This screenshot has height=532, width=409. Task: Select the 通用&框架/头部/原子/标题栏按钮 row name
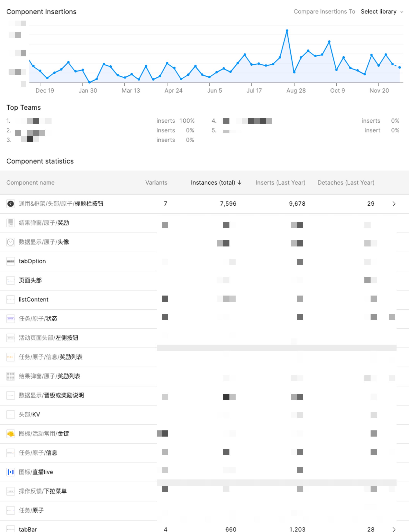coord(61,204)
